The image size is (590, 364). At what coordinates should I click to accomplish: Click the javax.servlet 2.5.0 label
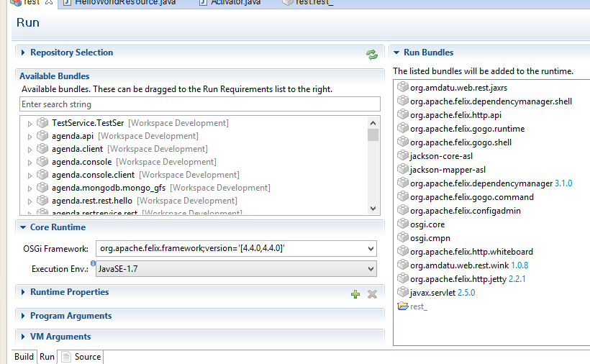pyautogui.click(x=442, y=293)
